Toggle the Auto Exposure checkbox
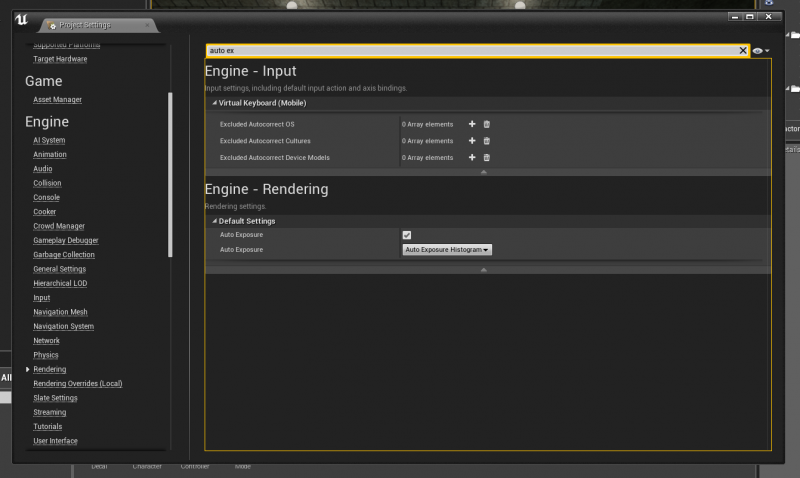The image size is (800, 478). coord(407,235)
